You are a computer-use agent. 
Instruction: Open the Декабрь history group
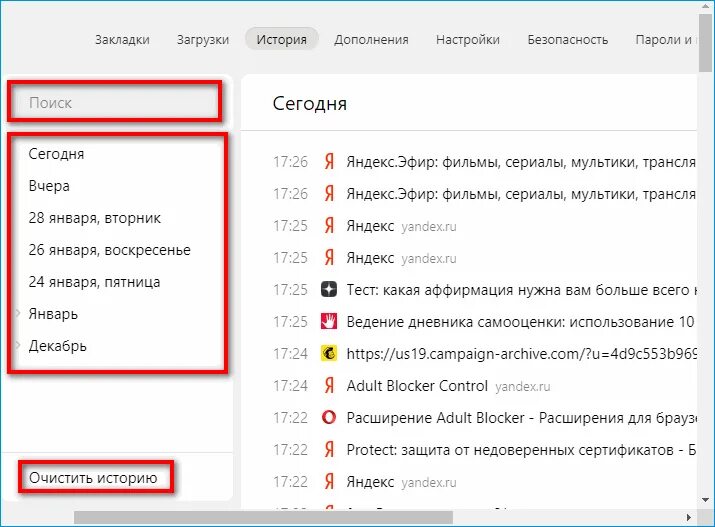pyautogui.click(x=57, y=346)
